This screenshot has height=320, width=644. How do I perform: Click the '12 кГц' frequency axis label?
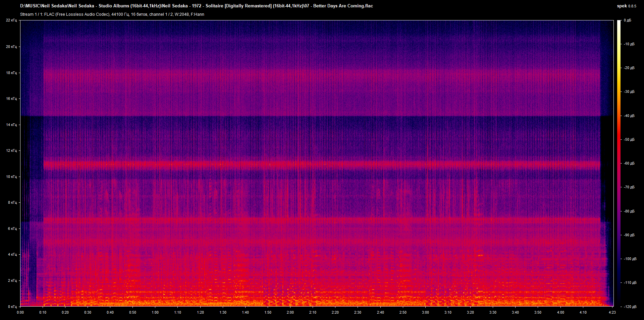tap(11, 150)
